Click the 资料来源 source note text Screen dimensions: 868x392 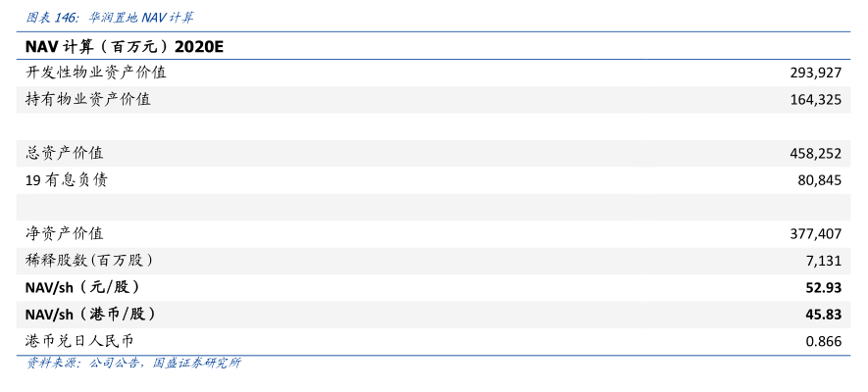click(x=133, y=364)
